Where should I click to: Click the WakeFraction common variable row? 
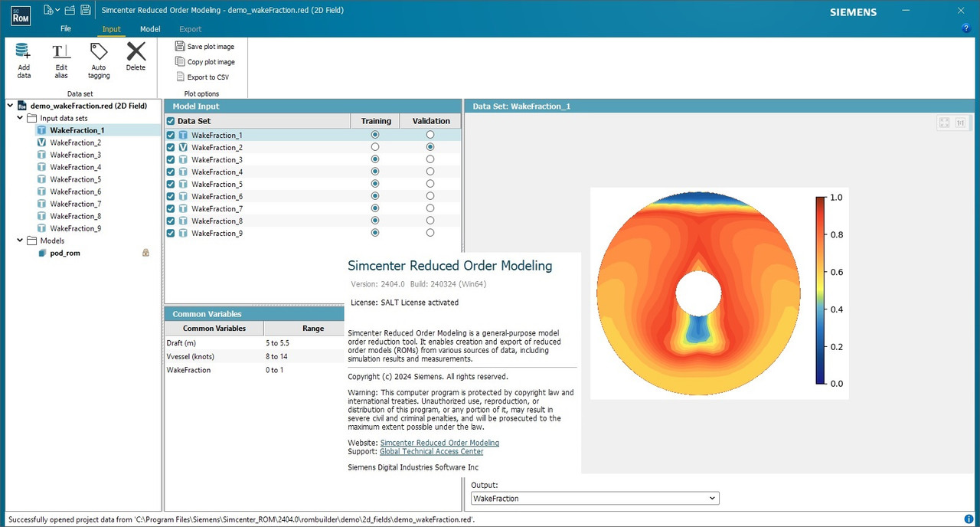254,370
